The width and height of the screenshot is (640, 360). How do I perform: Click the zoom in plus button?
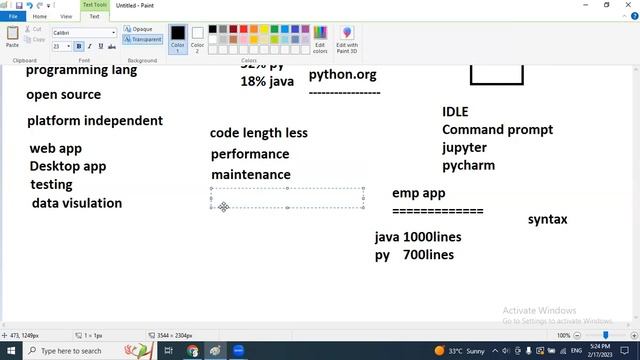[x=634, y=336]
